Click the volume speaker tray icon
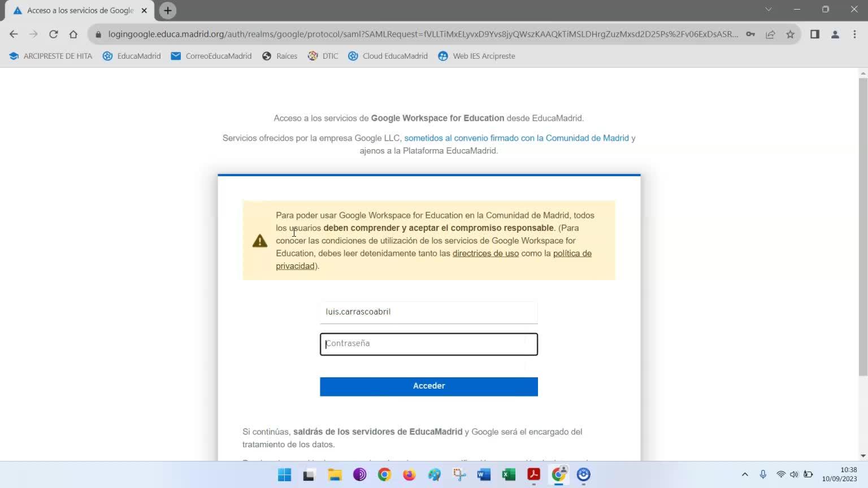The height and width of the screenshot is (488, 868). coord(794,474)
